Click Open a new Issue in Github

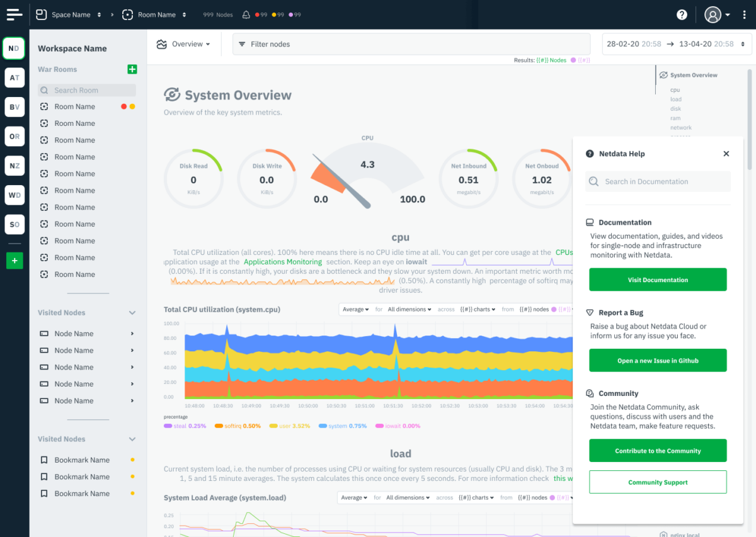tap(658, 361)
